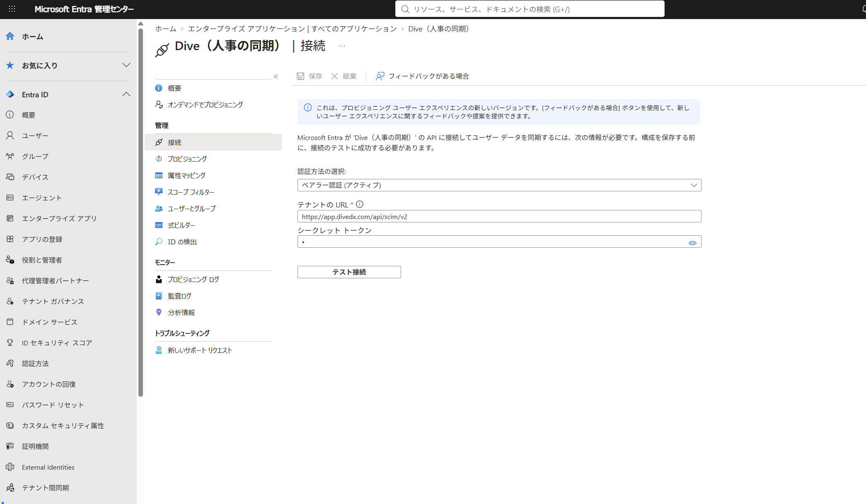Click the アプリの登録 icon
Image resolution: width=866 pixels, height=504 pixels.
point(10,239)
